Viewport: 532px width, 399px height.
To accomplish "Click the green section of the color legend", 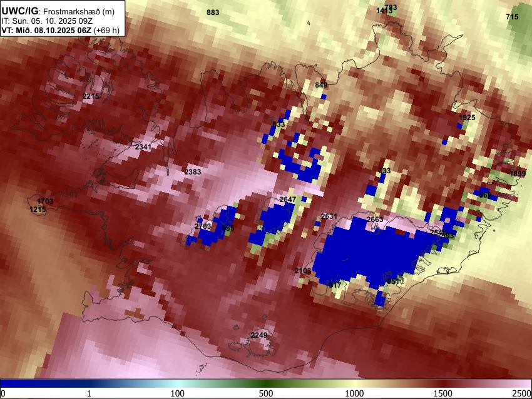I will [266, 384].
